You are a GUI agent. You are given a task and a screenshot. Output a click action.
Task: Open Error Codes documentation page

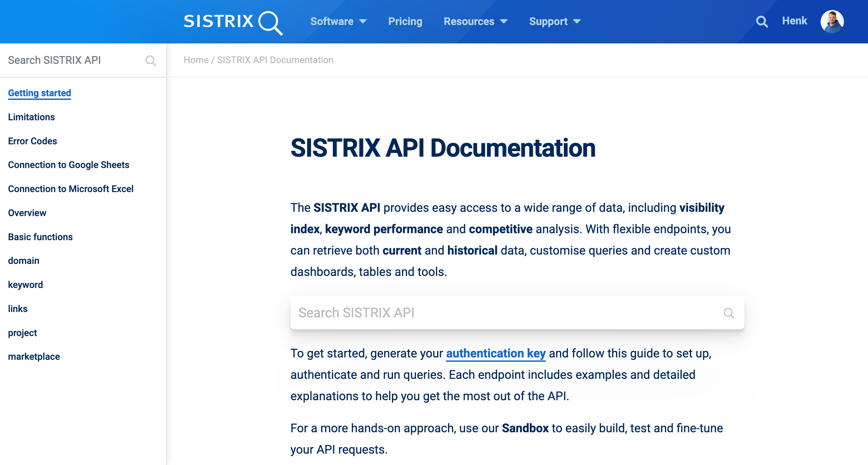click(32, 141)
